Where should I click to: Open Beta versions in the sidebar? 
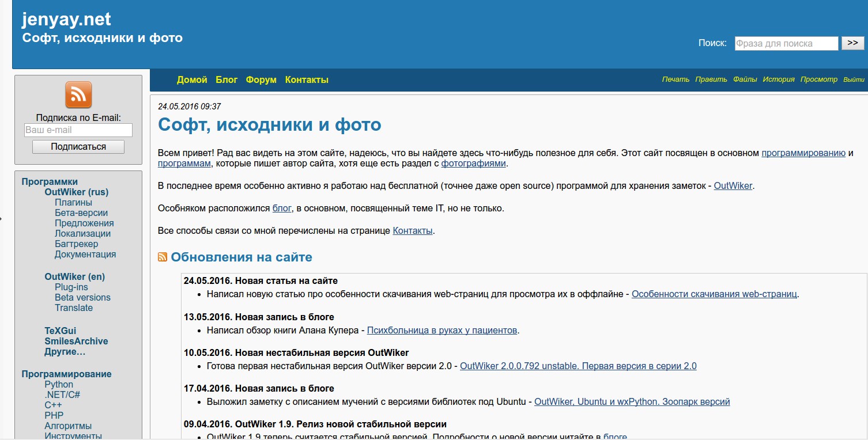(82, 298)
